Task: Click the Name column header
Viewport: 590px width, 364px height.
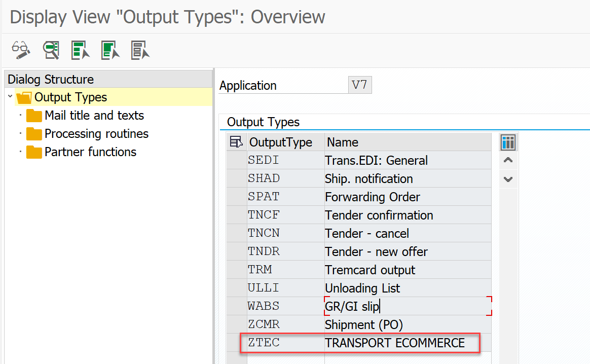Action: point(342,142)
